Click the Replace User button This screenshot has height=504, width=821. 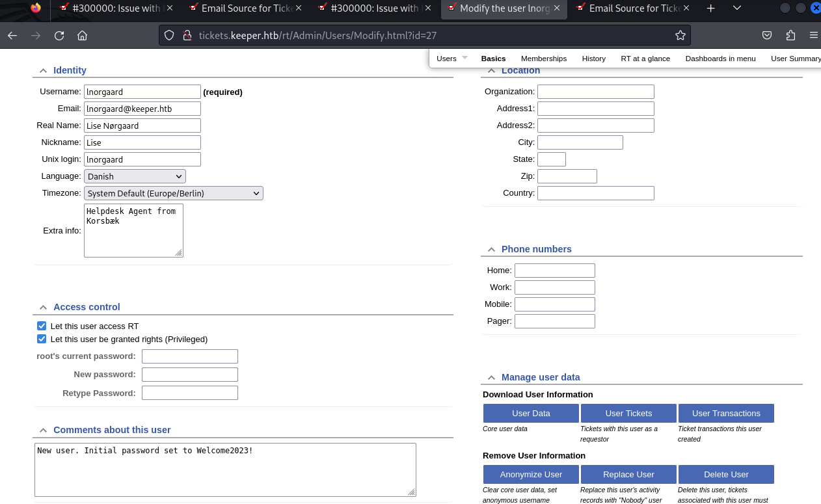(x=628, y=474)
